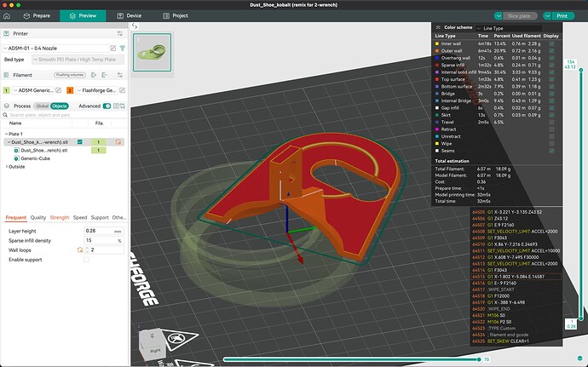This screenshot has width=588, height=367.
Task: Switch to the Prepare tab
Action: tap(40, 15)
